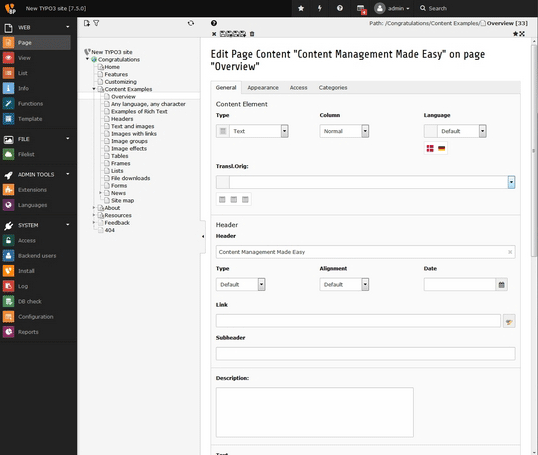This screenshot has height=455, width=538.
Task: Open the Column dropdown showing Normal
Action: [344, 131]
